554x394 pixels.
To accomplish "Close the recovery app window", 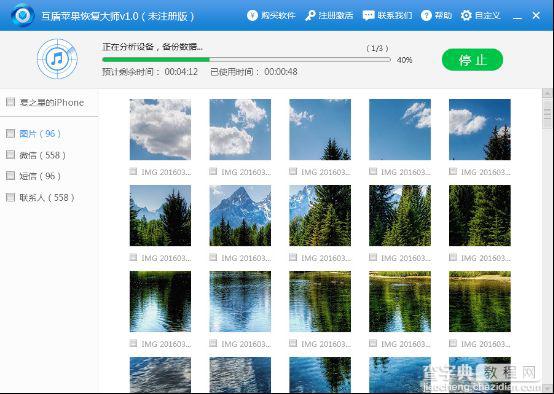I will pos(536,16).
